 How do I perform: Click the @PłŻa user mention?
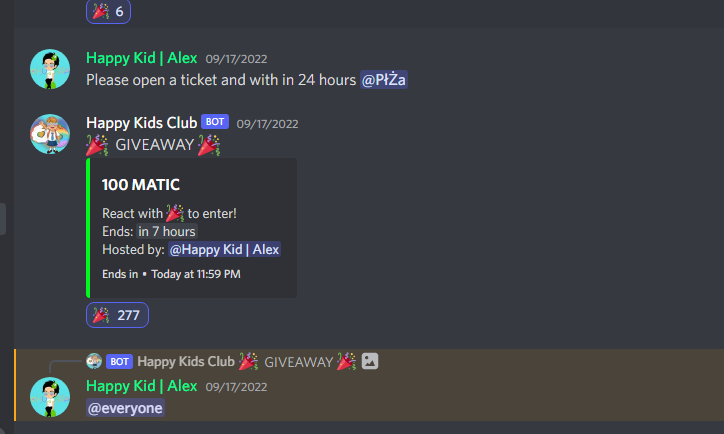(x=384, y=80)
